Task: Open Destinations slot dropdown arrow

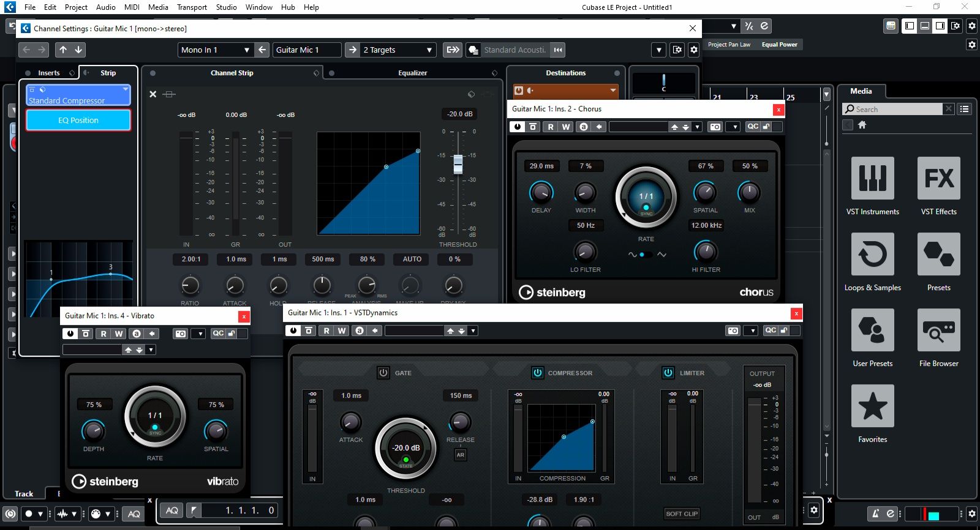Action: tap(612, 91)
